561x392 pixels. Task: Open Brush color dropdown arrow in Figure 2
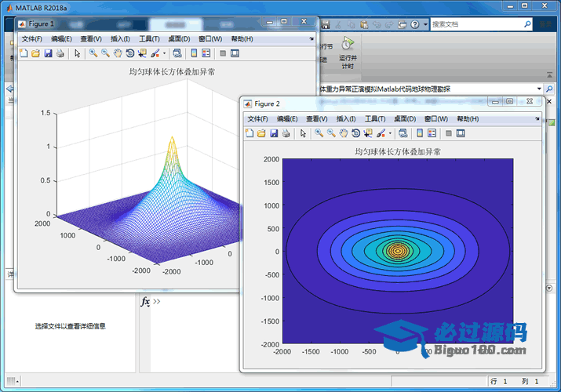coord(390,133)
